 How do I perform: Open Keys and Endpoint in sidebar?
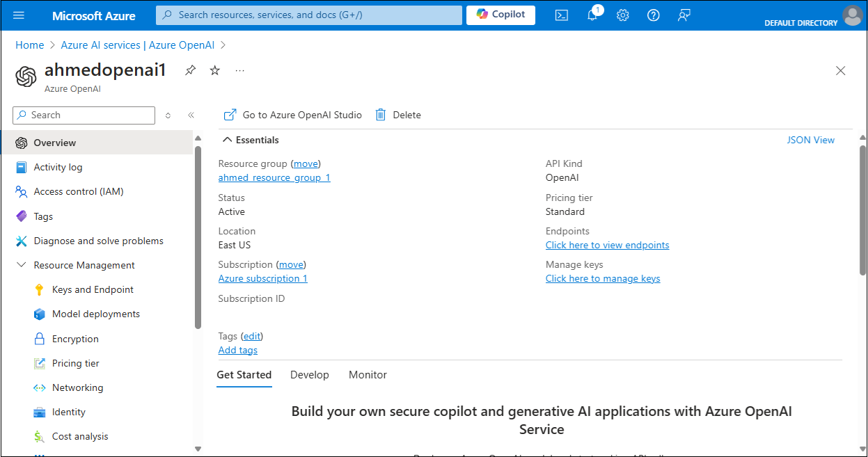pos(93,289)
